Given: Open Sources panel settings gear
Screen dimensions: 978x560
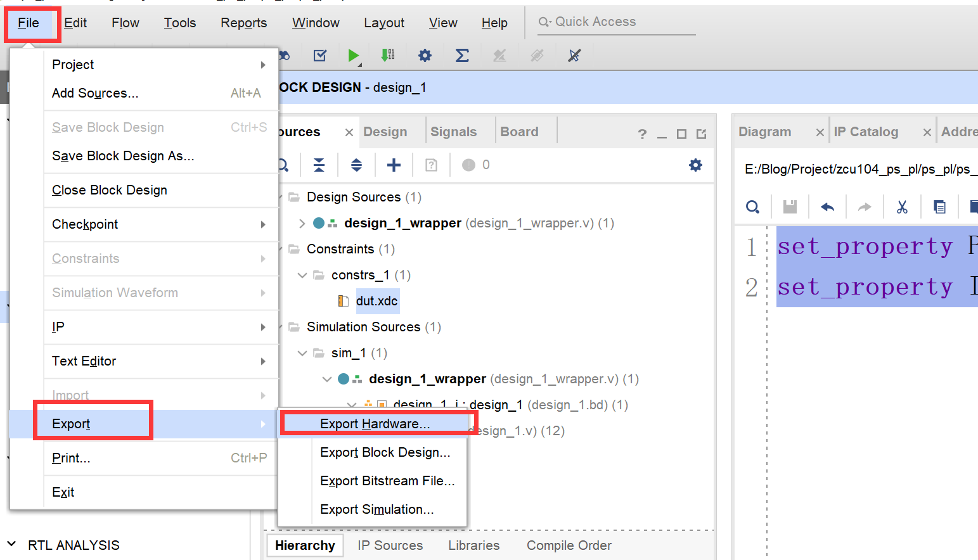Looking at the screenshot, I should [x=695, y=165].
